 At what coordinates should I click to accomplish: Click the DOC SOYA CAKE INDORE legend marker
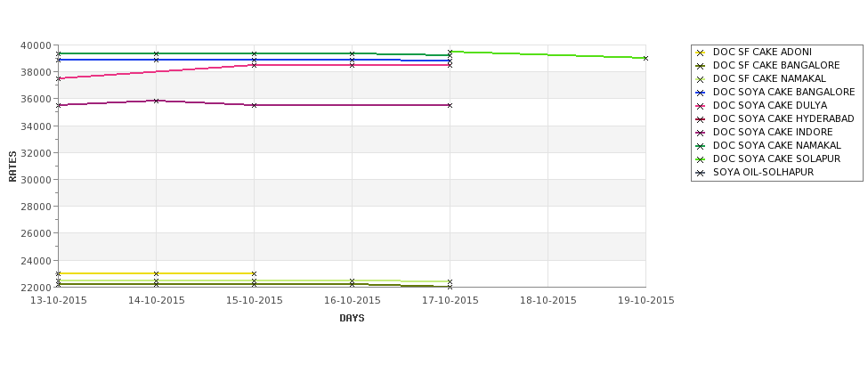coord(700,133)
